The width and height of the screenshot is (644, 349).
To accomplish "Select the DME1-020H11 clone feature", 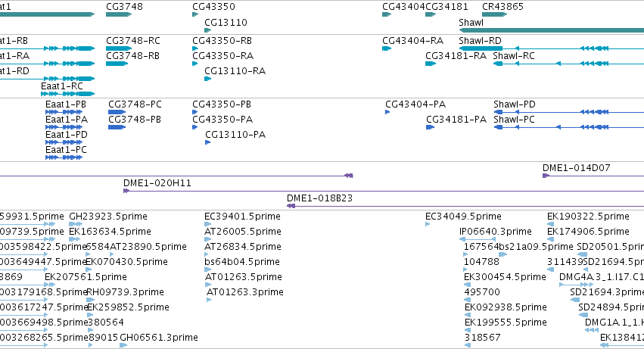I will point(384,191).
